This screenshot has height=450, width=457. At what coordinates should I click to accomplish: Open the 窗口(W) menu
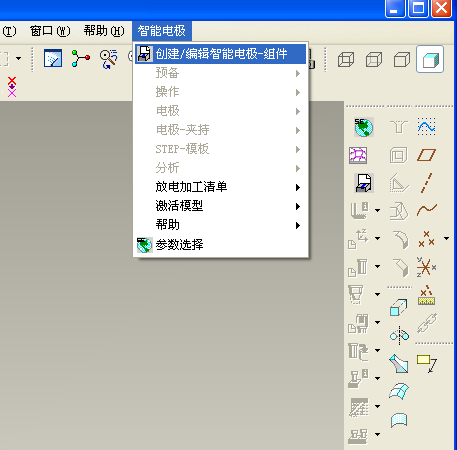tap(50, 31)
